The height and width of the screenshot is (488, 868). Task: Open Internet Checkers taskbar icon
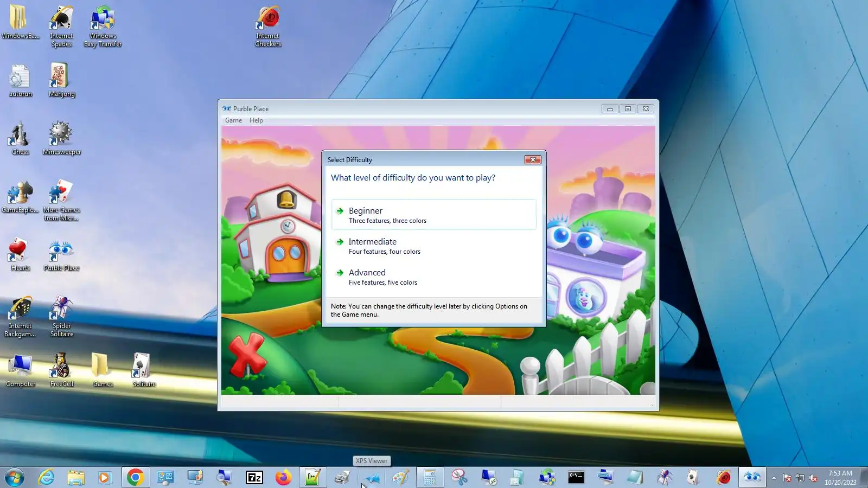pos(723,477)
